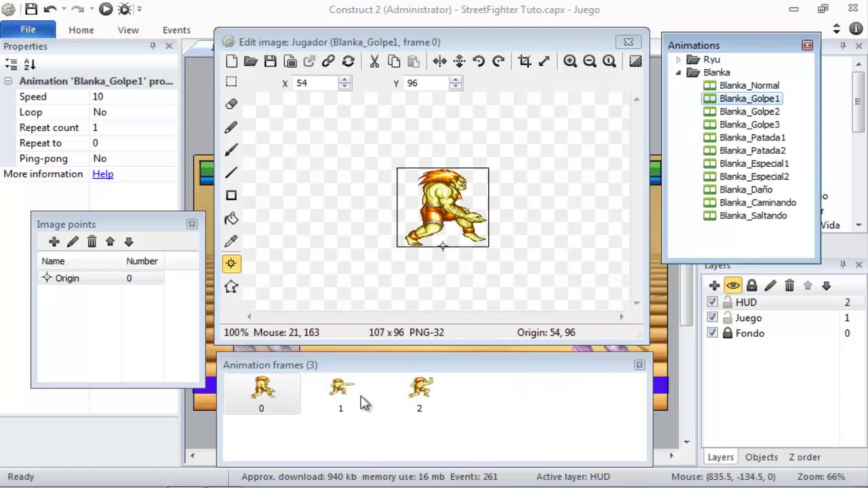868x488 pixels.
Task: Add a new layer in Layers panel
Action: (x=714, y=286)
